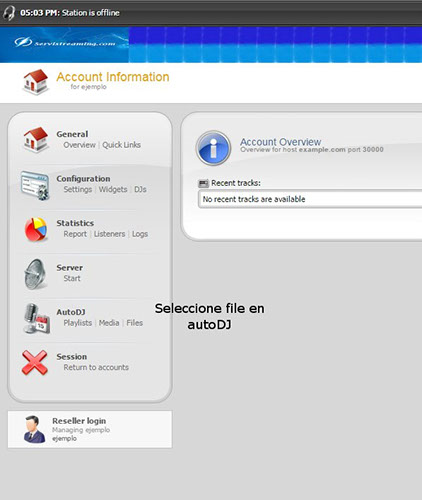Click the headphones icon in status bar
This screenshot has height=500, width=422.
[x=9, y=13]
